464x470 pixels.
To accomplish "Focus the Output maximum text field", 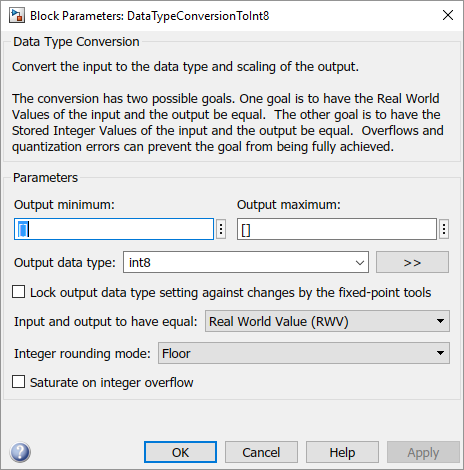I will point(337,229).
